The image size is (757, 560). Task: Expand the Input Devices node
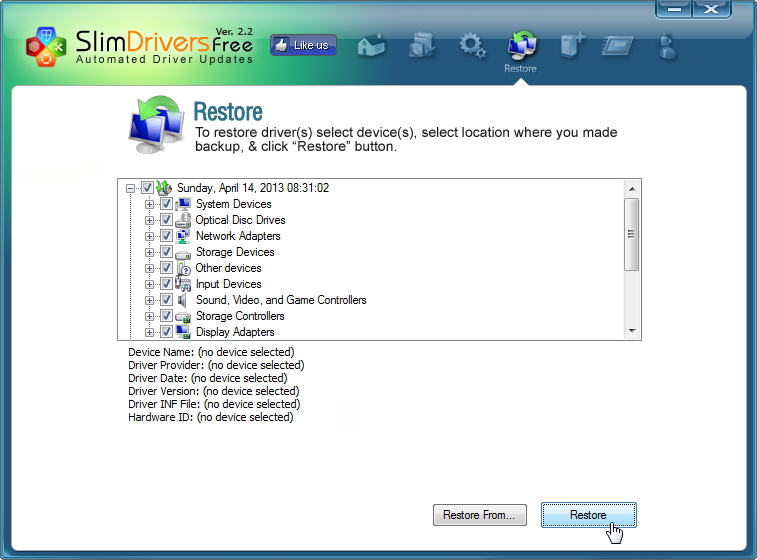click(x=149, y=284)
